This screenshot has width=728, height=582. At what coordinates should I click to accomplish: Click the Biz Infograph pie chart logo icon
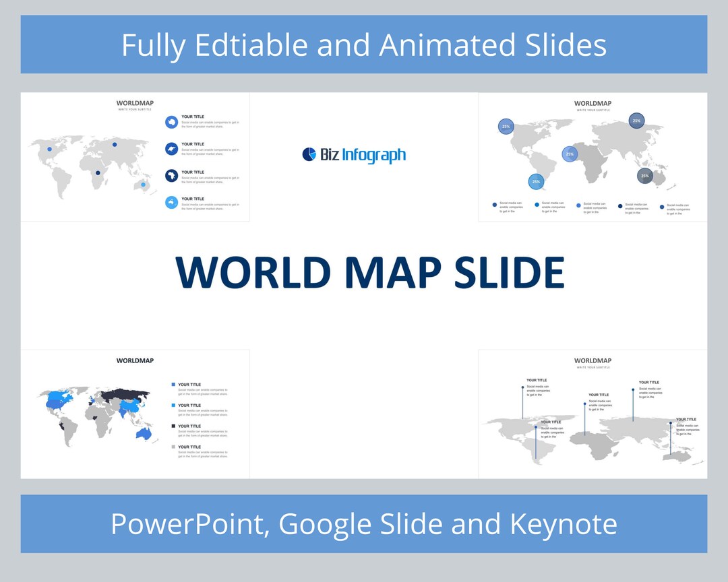[309, 154]
